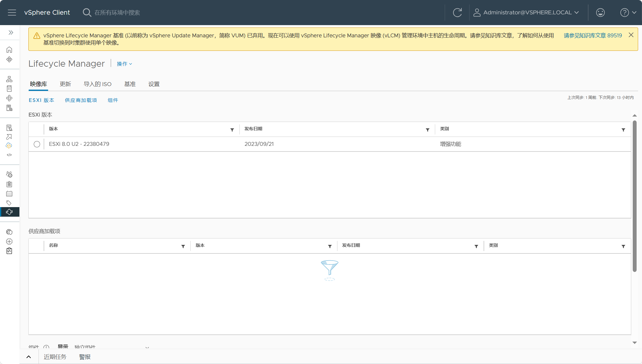642x364 pixels.
Task: Open the plus-cross icon in sidebar
Action: click(x=9, y=241)
